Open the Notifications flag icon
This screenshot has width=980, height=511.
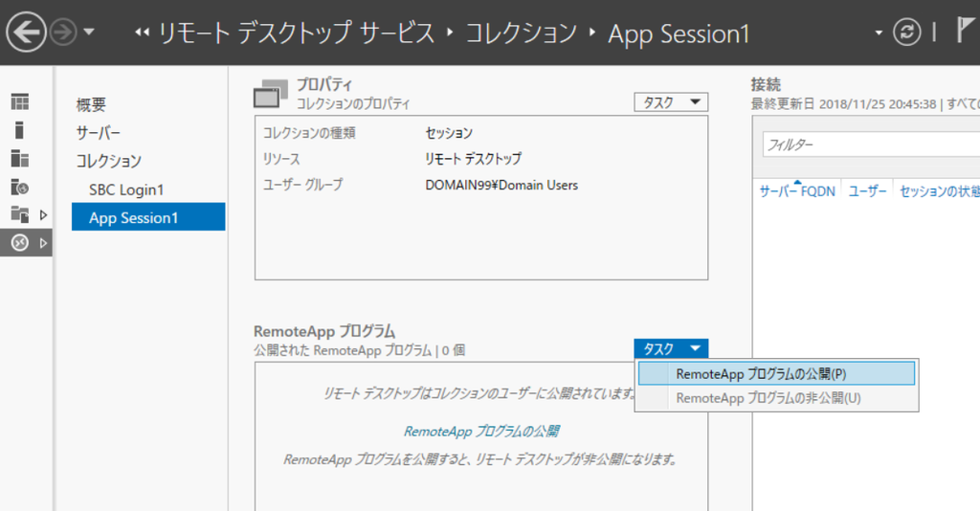[966, 30]
